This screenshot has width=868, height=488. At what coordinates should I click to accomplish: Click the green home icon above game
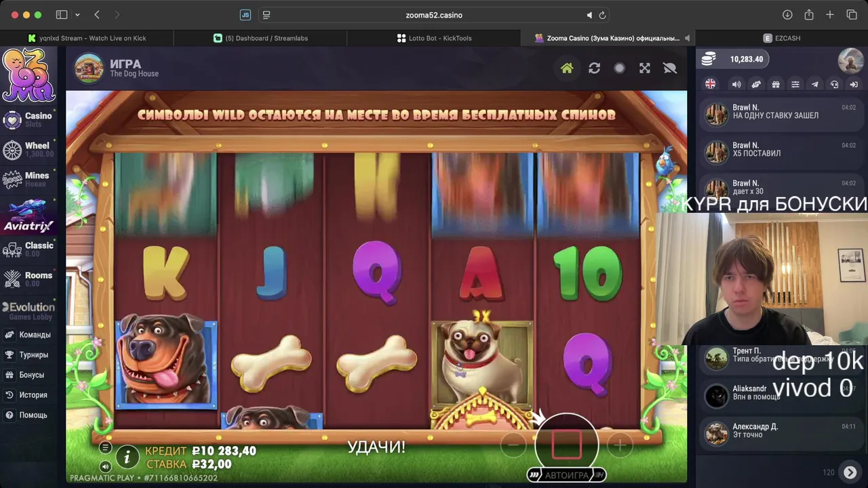(x=567, y=68)
